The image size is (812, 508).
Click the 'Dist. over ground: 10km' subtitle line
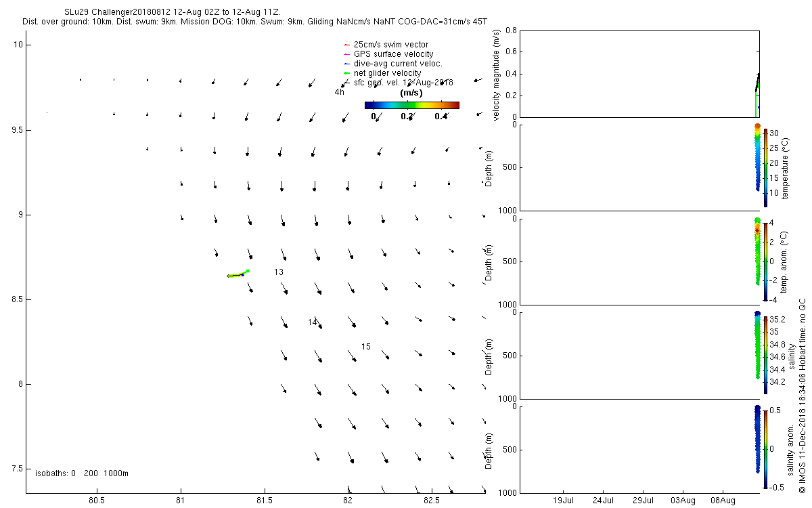[255, 22]
